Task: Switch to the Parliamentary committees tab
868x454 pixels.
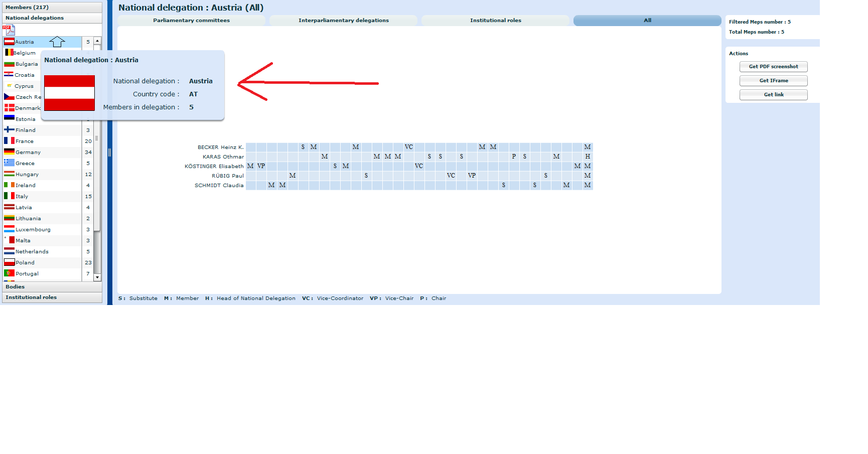Action: click(191, 21)
